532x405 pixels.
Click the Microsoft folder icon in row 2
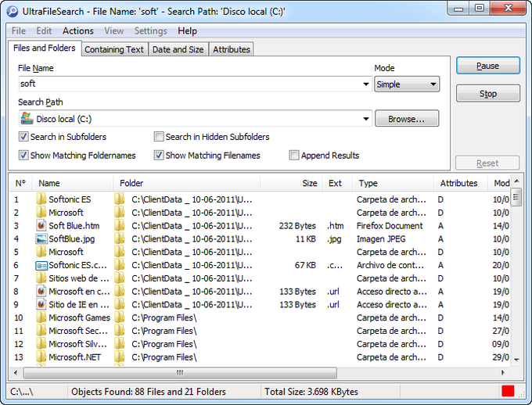click(x=41, y=213)
